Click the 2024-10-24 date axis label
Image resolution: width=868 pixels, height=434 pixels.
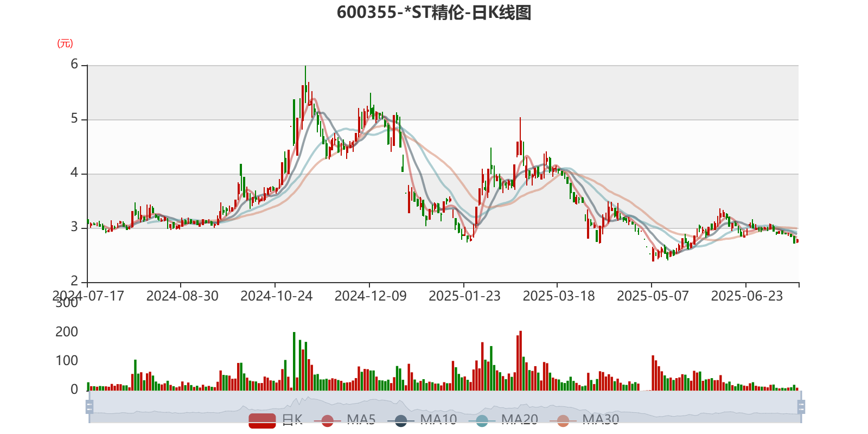point(277,296)
